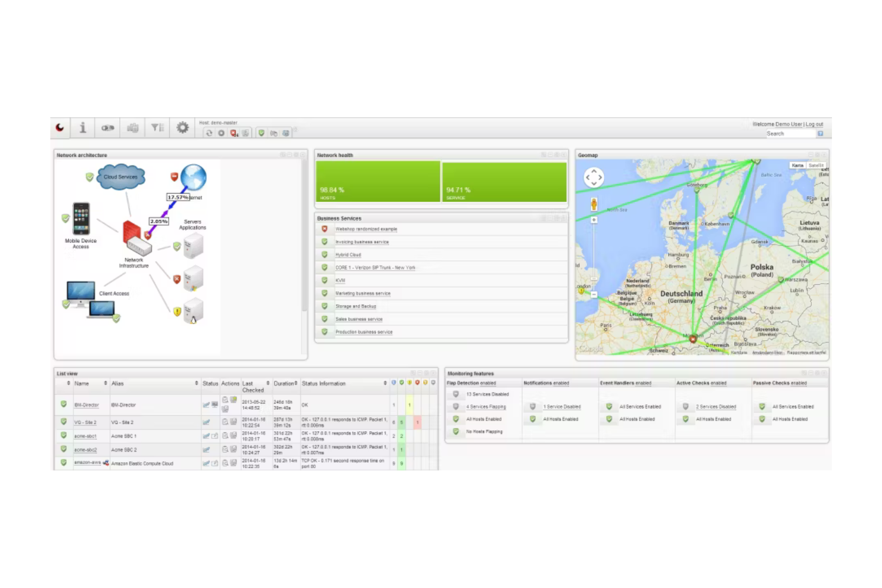Open the 94.71 % service health bar
The width and height of the screenshot is (882, 588).
coord(504,182)
